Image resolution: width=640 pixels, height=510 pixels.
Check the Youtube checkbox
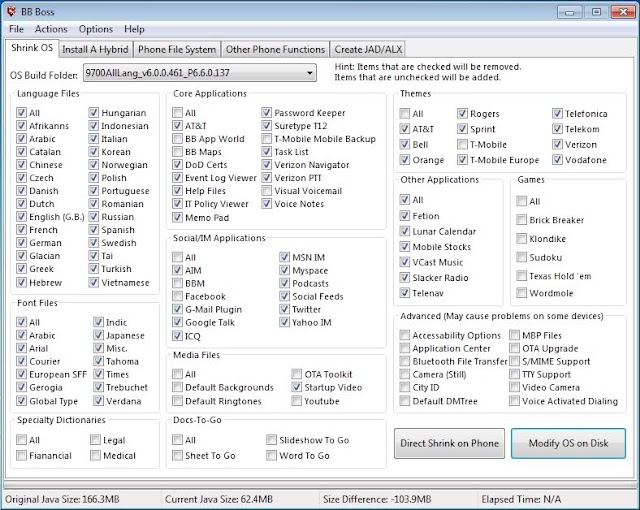[x=296, y=401]
